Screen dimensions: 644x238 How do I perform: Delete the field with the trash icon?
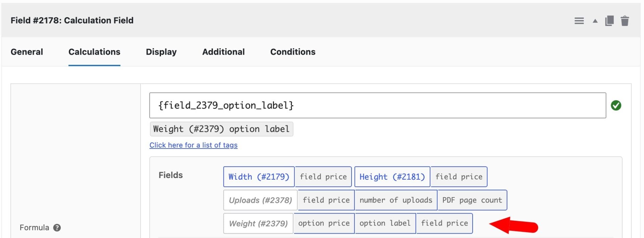(625, 21)
